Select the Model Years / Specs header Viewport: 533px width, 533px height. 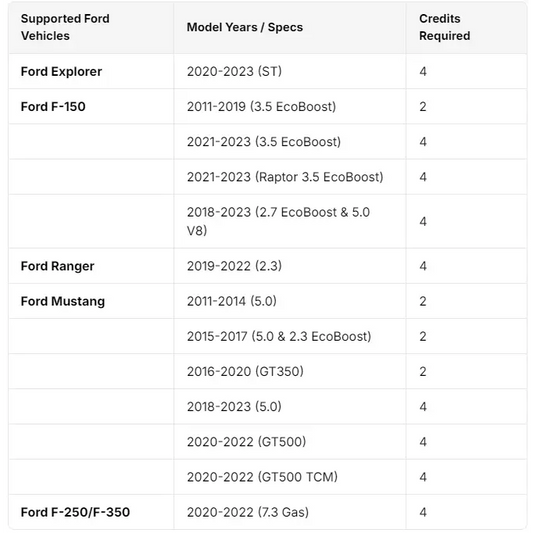pos(244,27)
